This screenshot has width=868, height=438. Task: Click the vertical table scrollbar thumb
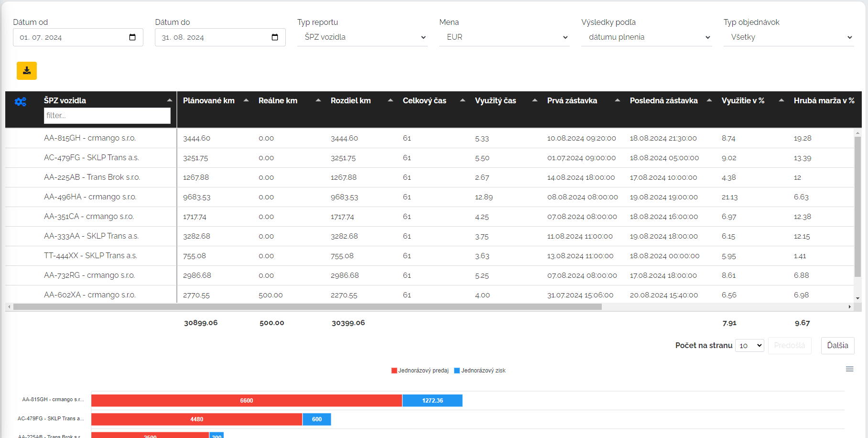pos(857,207)
